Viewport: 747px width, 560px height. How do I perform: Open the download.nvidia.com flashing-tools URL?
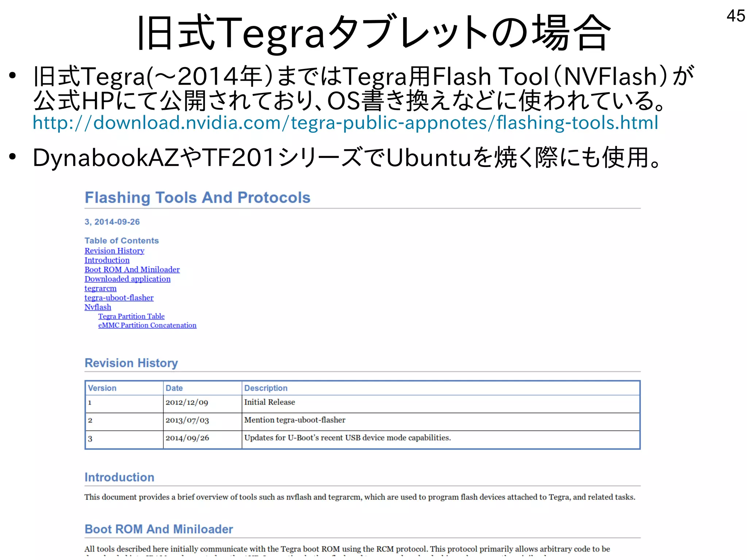(345, 122)
